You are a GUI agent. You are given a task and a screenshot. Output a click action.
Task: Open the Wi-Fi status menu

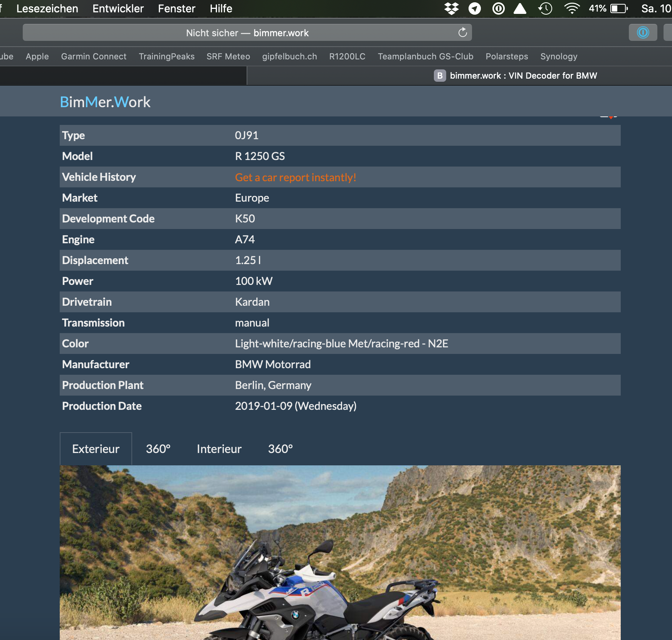[572, 8]
